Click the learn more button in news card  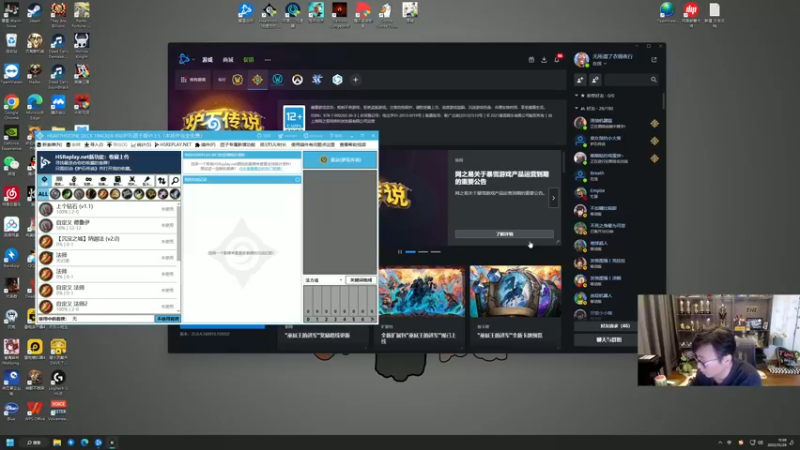[x=504, y=234]
